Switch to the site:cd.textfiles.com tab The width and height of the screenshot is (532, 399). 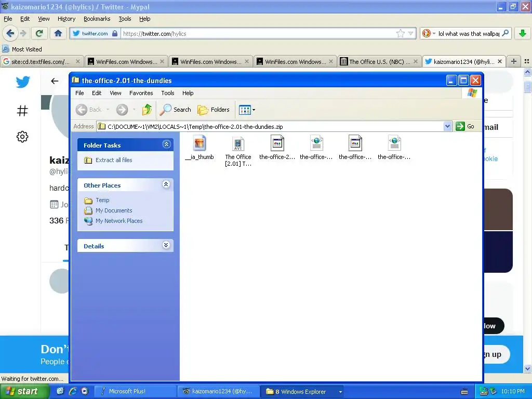click(40, 62)
